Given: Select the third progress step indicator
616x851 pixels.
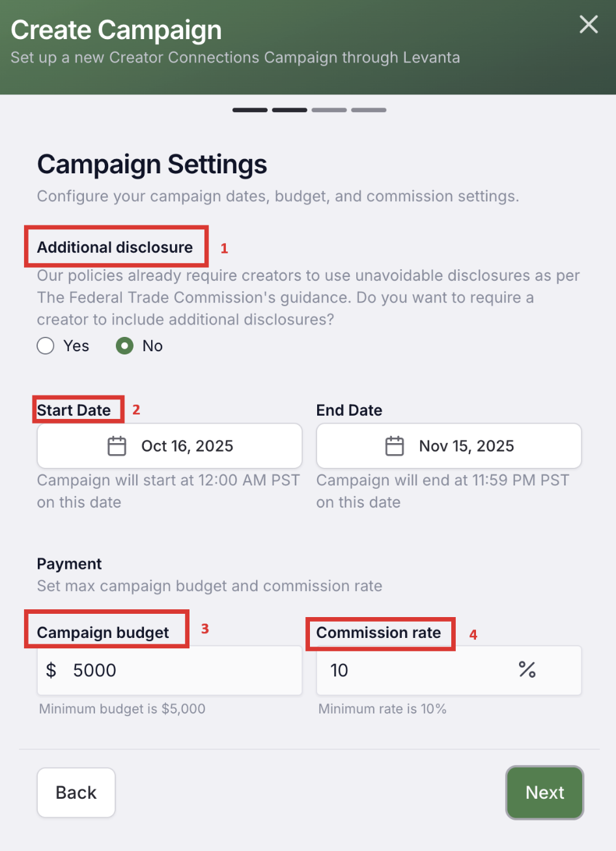Looking at the screenshot, I should click(x=329, y=110).
